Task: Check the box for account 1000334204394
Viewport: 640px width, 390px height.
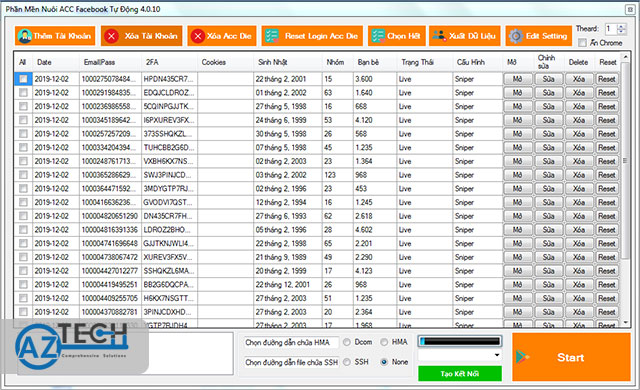Action: pos(23,147)
